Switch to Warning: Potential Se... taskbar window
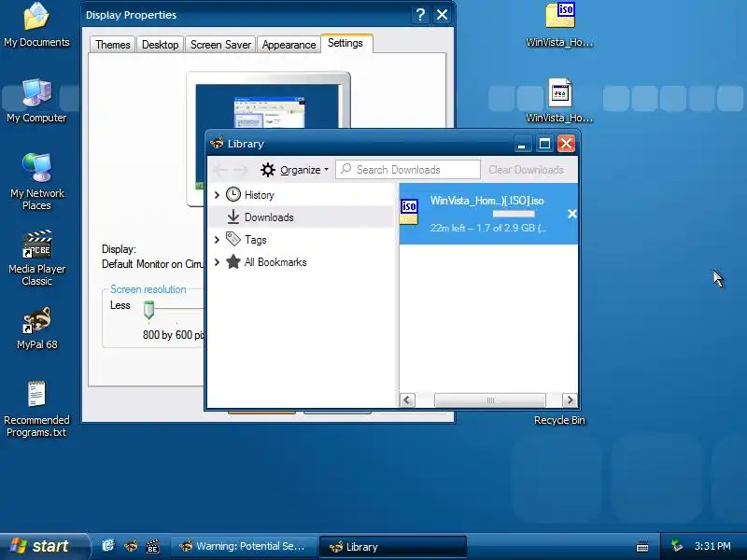 (x=245, y=546)
